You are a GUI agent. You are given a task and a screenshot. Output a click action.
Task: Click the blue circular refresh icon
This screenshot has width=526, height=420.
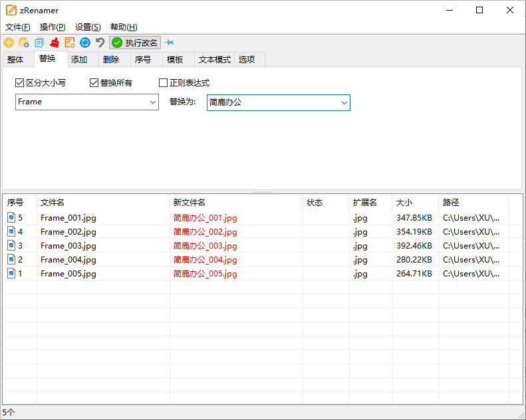[85, 43]
